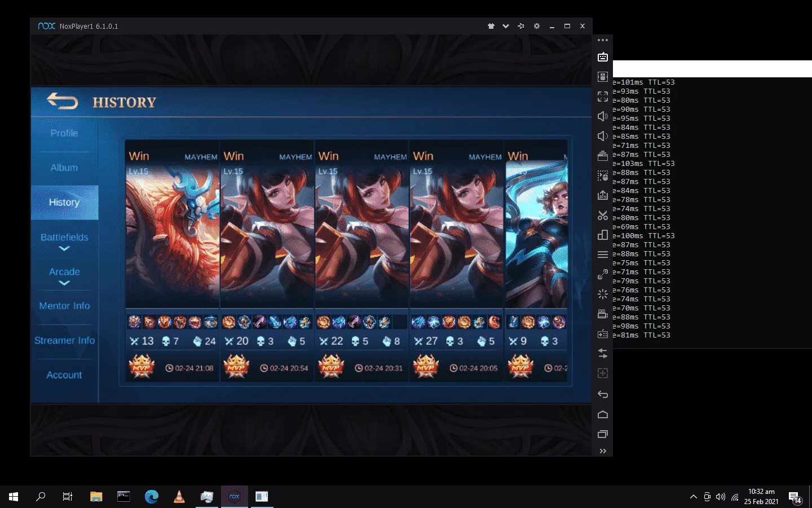Open VLC media player from taskbar
The image size is (812, 508).
(x=179, y=497)
